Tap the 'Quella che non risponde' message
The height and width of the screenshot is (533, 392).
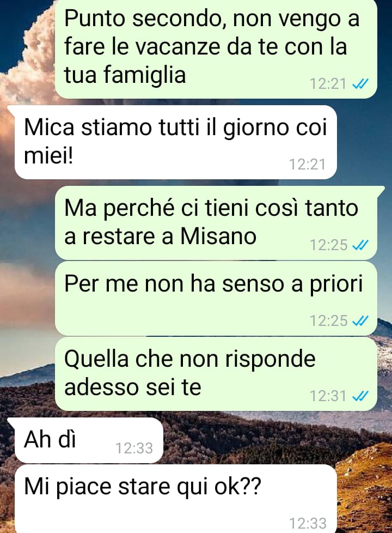pyautogui.click(x=216, y=374)
